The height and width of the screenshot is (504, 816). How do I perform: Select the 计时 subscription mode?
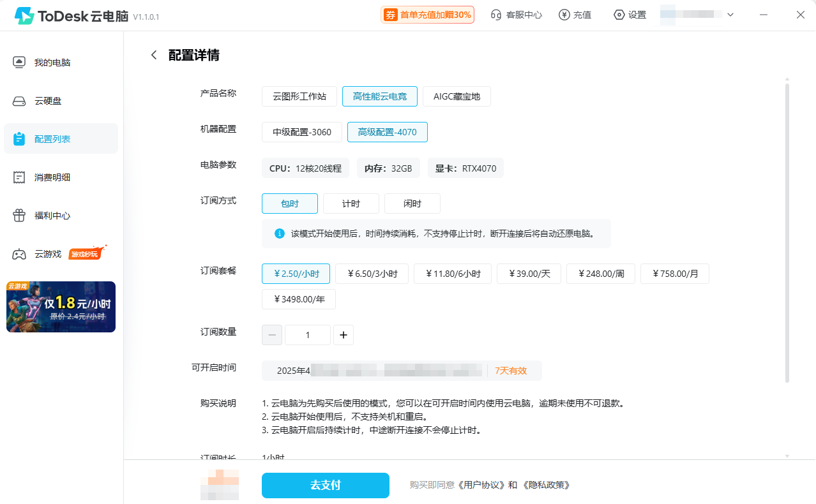click(x=351, y=204)
